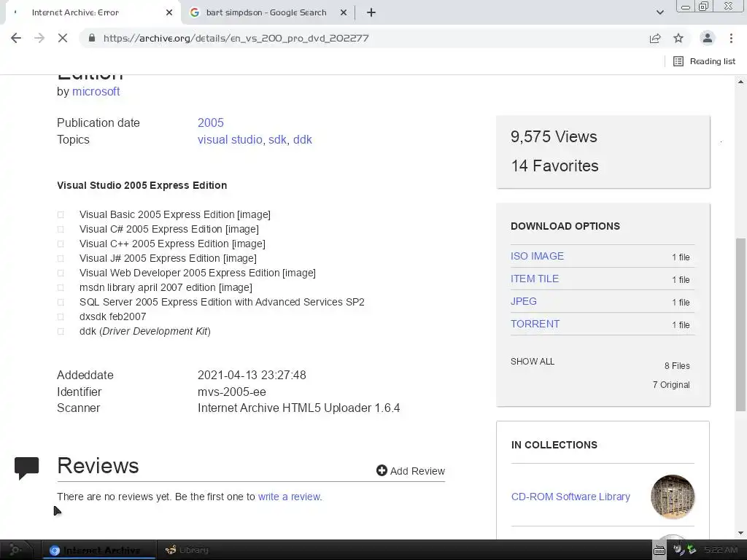Viewport: 747px width, 560px height.
Task: Click Visual C++ 2005 Express Edition text
Action: (172, 244)
